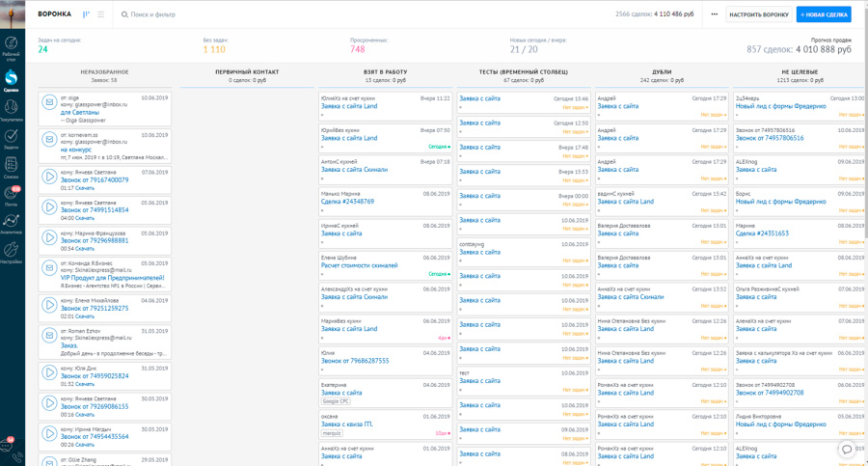Open 'на конкурс' email link
The height and width of the screenshot is (466, 868).
tap(76, 150)
